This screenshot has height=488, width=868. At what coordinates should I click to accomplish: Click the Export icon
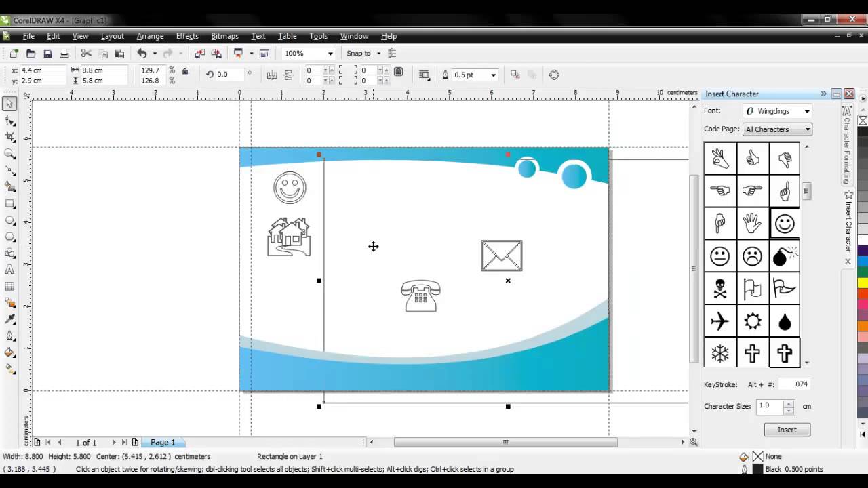(216, 54)
